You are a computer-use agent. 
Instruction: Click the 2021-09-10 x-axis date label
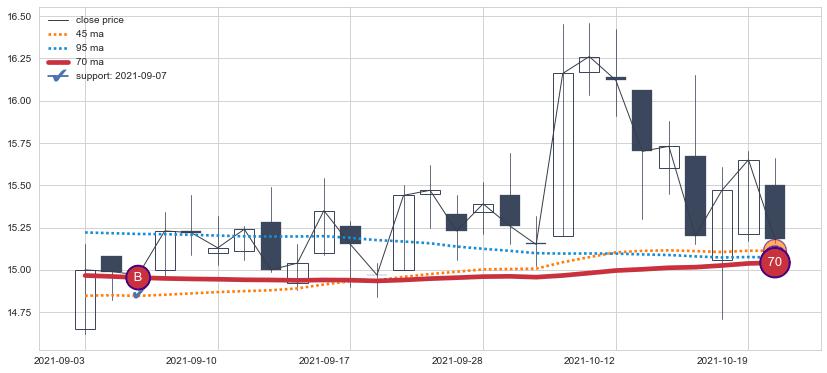pyautogui.click(x=190, y=361)
